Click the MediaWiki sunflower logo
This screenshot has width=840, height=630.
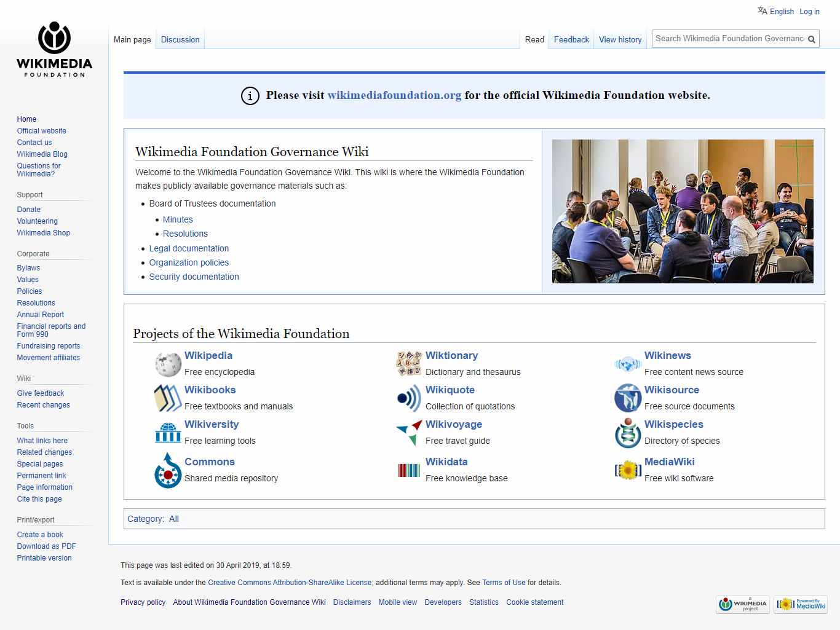tap(627, 470)
